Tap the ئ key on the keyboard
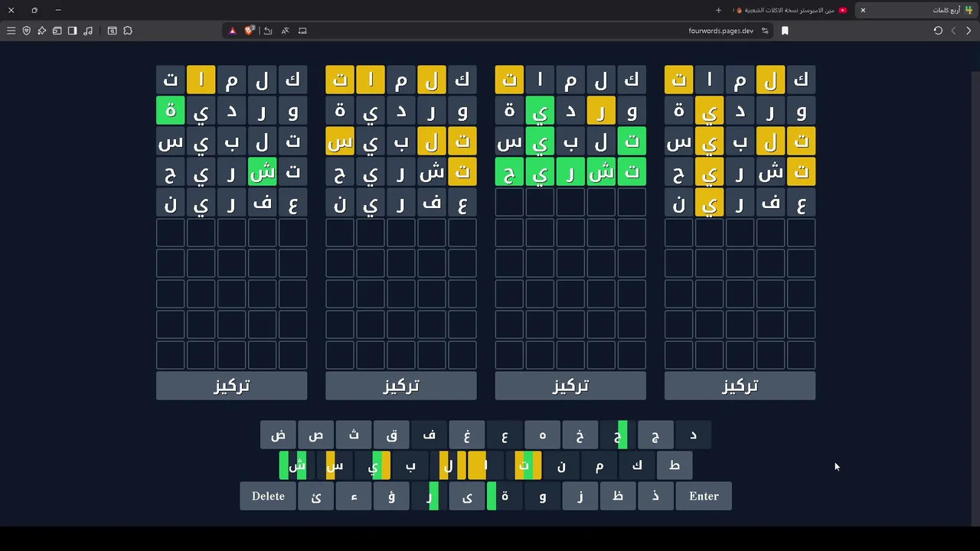The image size is (980, 551). coord(315,496)
